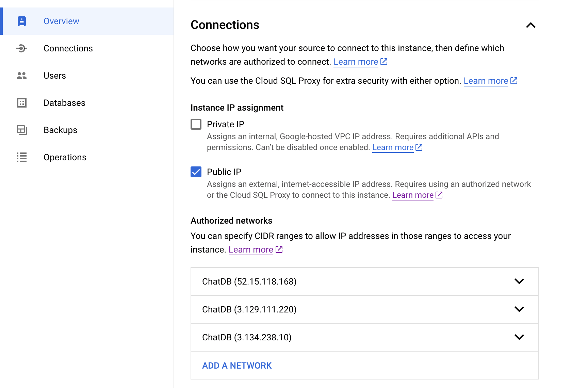Collapse the Connections section chevron
588x388 pixels.
[531, 25]
